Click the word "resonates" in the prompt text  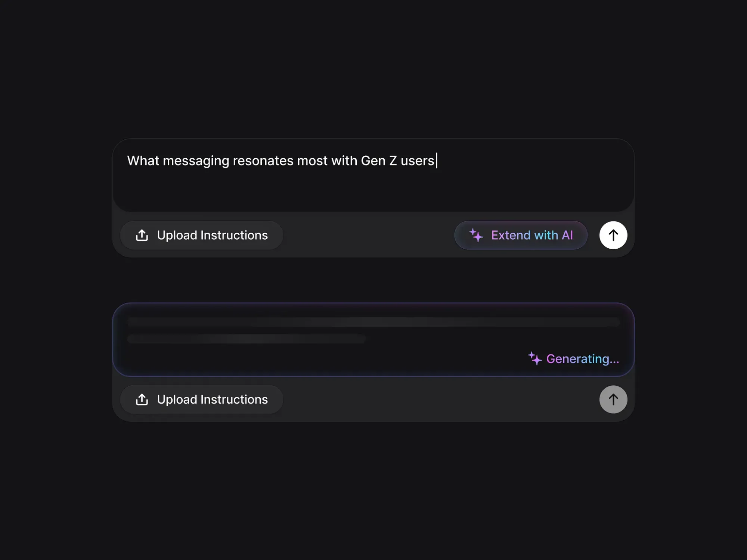click(x=263, y=161)
